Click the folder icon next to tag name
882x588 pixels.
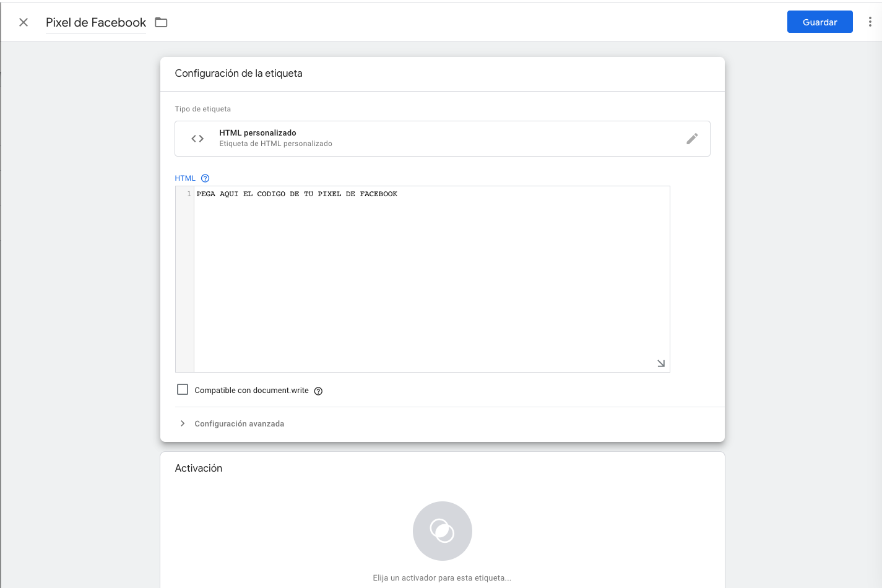point(161,22)
